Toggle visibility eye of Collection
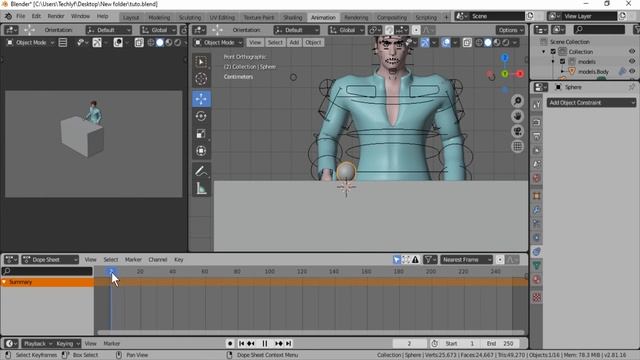The image size is (640, 360). point(632,52)
